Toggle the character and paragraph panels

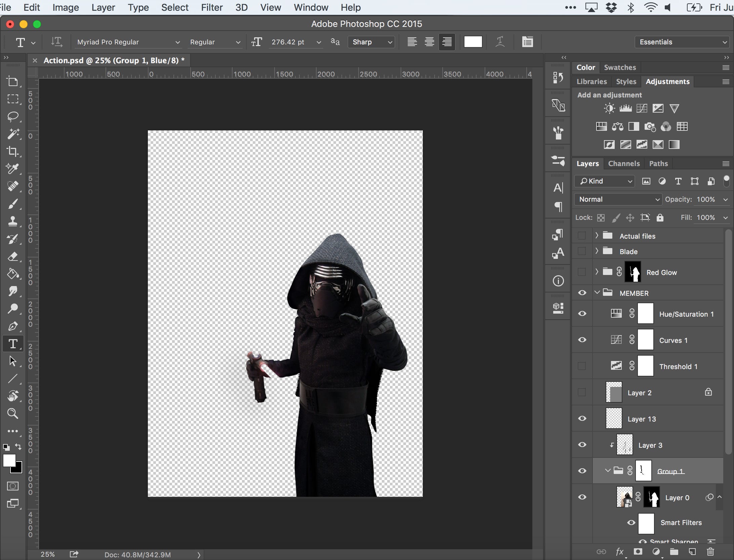(527, 42)
